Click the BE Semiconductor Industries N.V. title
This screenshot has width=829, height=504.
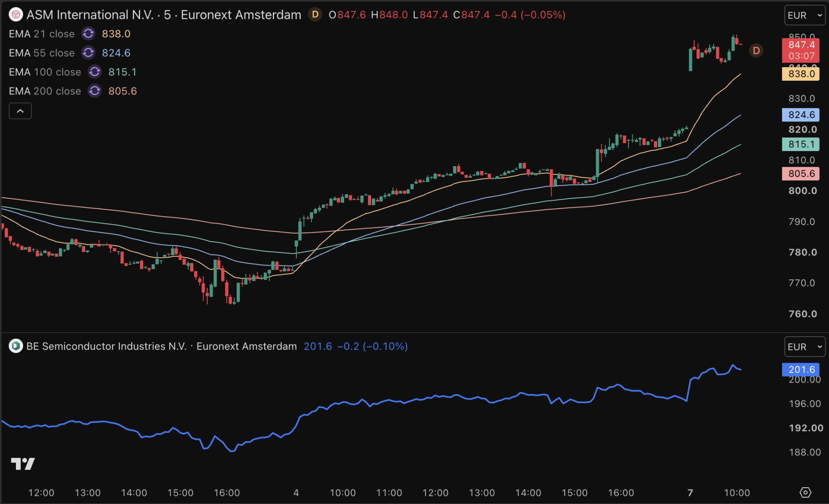pyautogui.click(x=106, y=346)
